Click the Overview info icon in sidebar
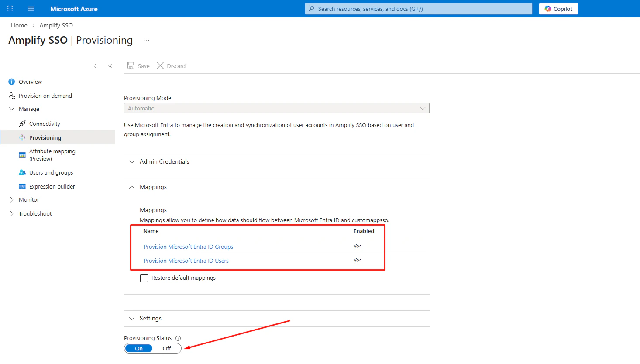Image resolution: width=640 pixels, height=364 pixels. (x=12, y=82)
